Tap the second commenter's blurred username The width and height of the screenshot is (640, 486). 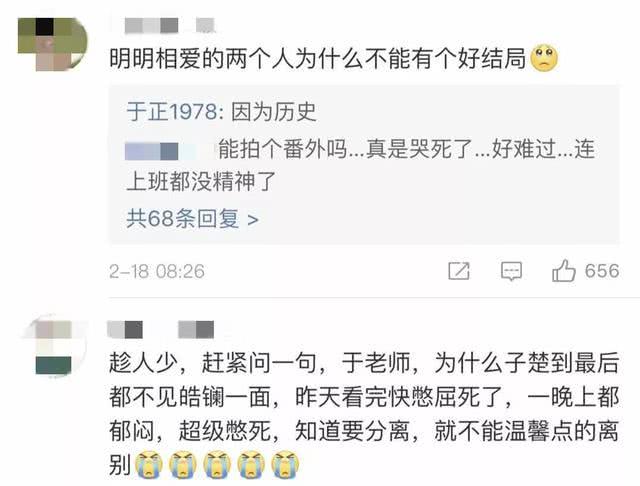[160, 330]
